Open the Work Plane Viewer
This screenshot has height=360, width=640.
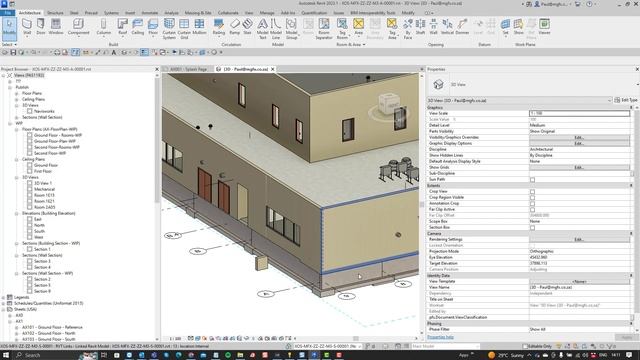(544, 27)
